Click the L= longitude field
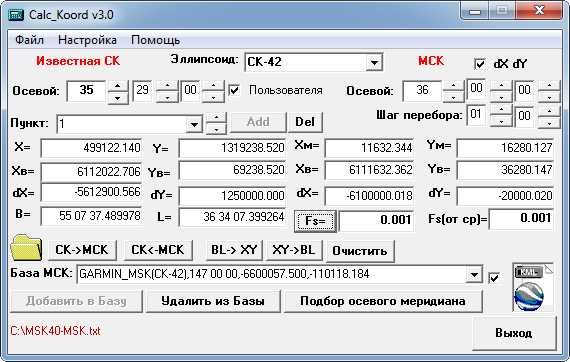The width and height of the screenshot is (570, 362). (232, 217)
